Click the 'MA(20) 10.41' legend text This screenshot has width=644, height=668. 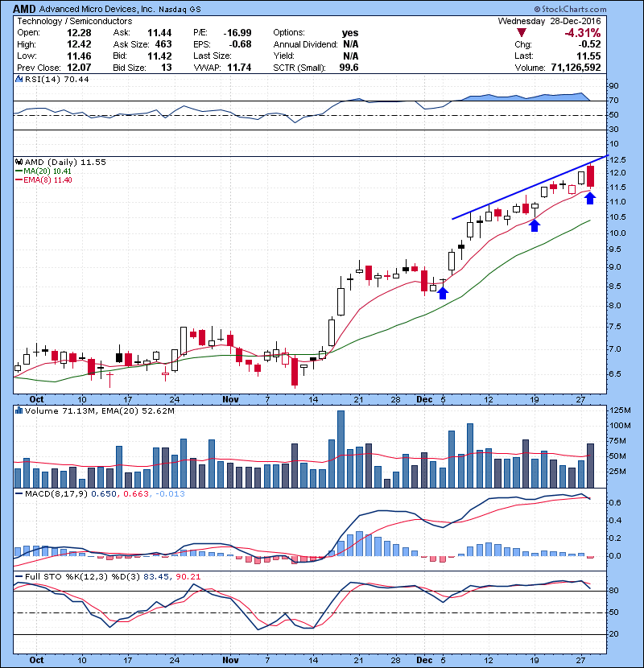click(47, 171)
